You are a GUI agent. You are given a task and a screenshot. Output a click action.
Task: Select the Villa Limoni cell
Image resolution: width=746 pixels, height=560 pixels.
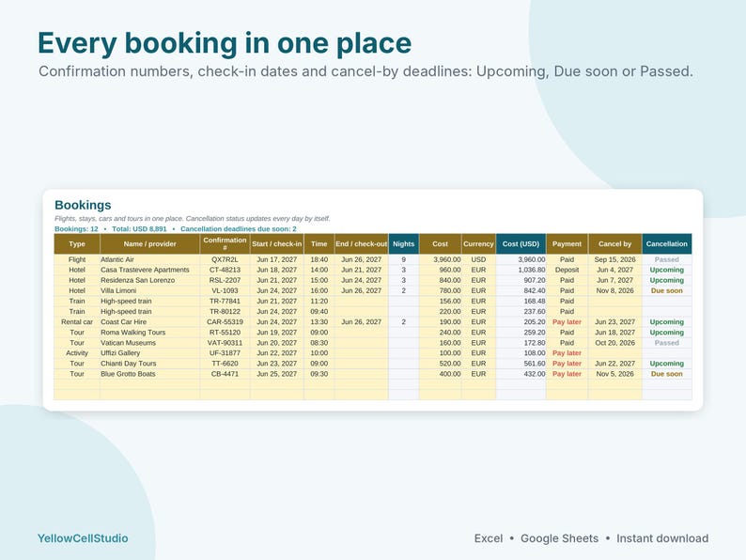point(150,290)
